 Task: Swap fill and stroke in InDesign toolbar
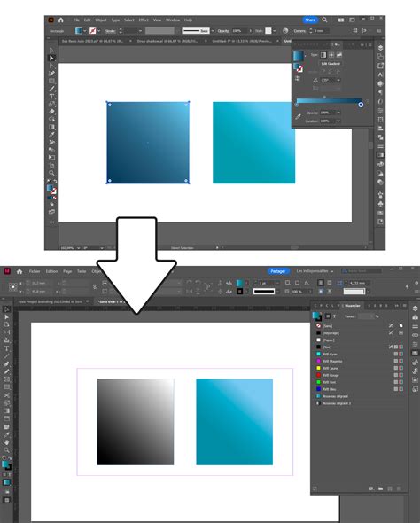(x=10, y=457)
